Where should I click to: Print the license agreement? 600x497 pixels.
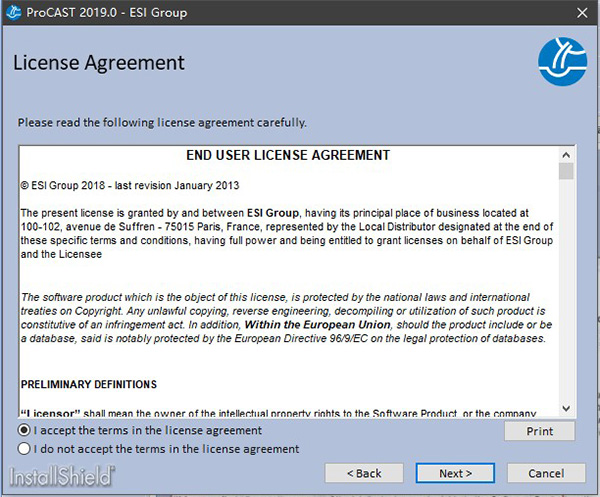coord(540,431)
